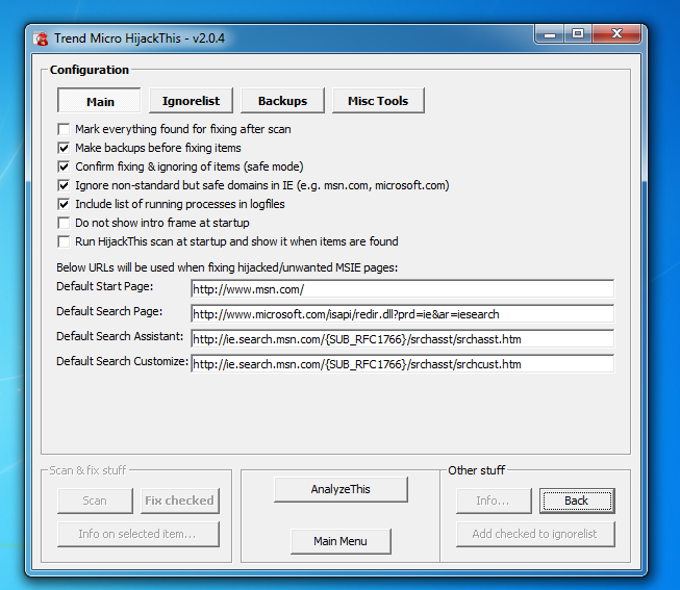The width and height of the screenshot is (680, 590).
Task: Click the Back button
Action: coord(577,501)
